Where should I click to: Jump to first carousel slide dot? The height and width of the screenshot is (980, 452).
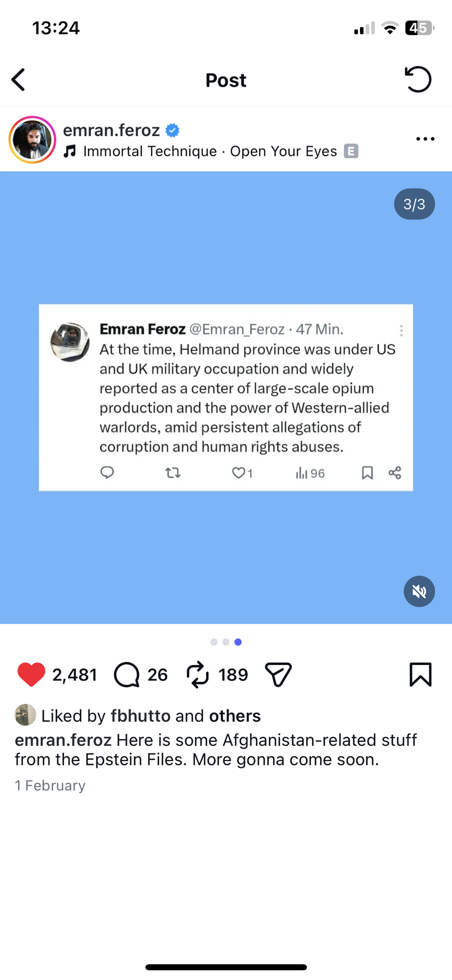(214, 642)
